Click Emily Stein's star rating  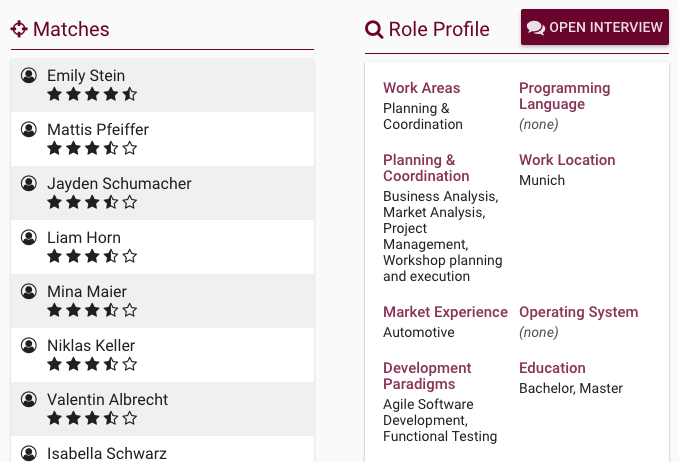tap(92, 95)
